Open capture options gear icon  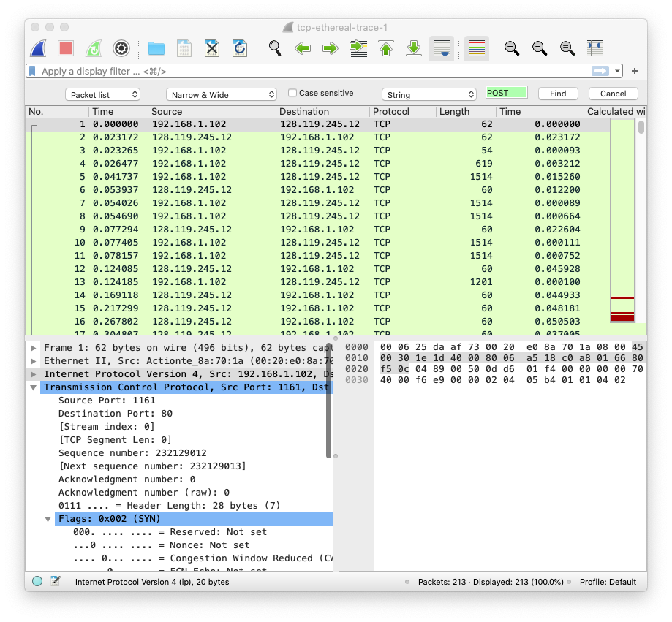pyautogui.click(x=121, y=48)
